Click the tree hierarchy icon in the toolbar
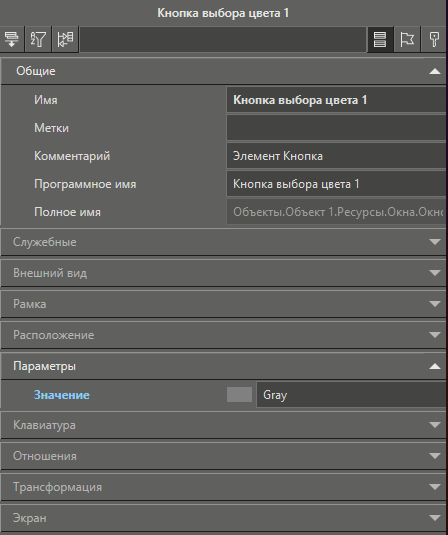 click(x=65, y=39)
